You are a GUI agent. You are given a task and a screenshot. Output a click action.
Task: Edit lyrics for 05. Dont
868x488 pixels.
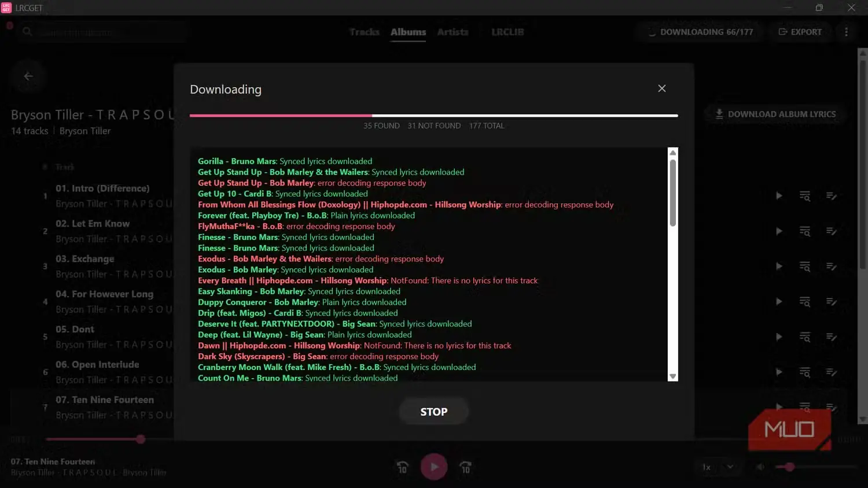coord(832,337)
